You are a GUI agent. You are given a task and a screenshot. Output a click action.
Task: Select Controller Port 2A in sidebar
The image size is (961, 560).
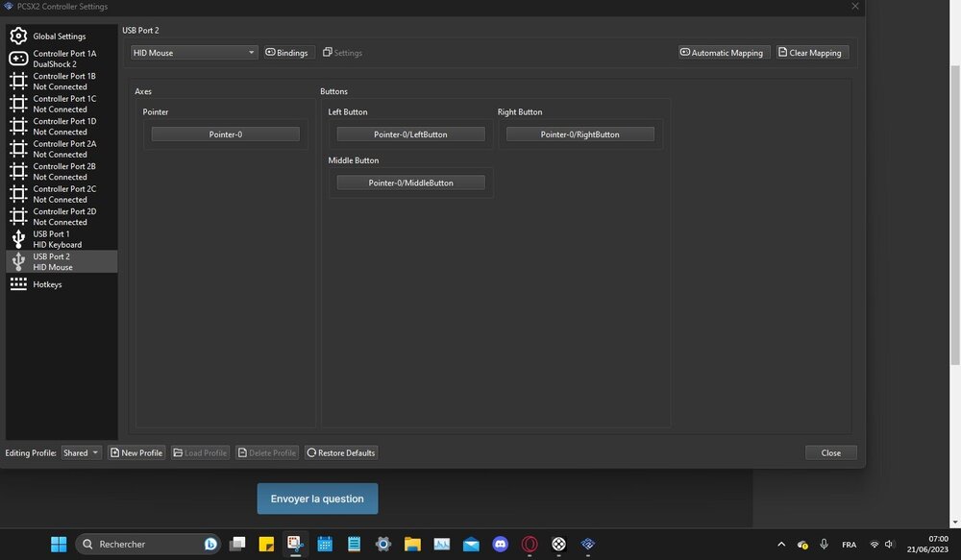click(63, 149)
